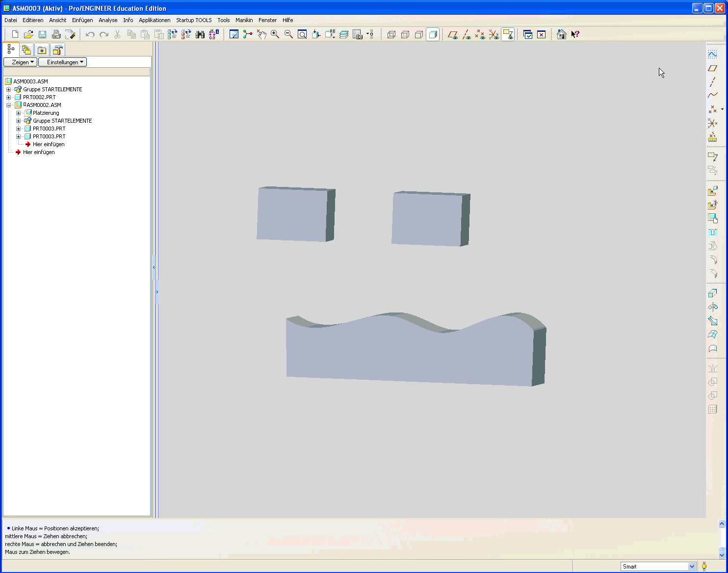Open the Applikationen menu
The image size is (728, 573).
point(155,20)
